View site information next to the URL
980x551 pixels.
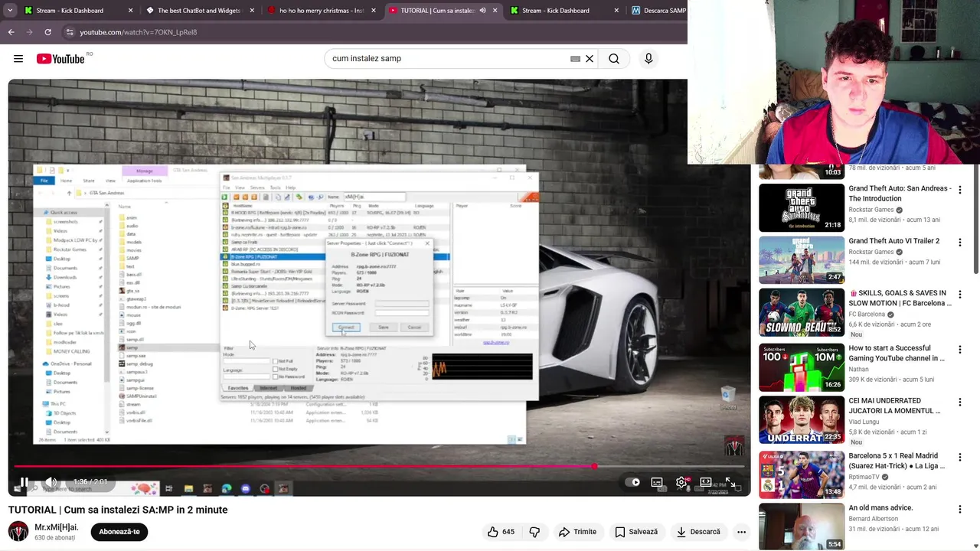[x=69, y=32]
